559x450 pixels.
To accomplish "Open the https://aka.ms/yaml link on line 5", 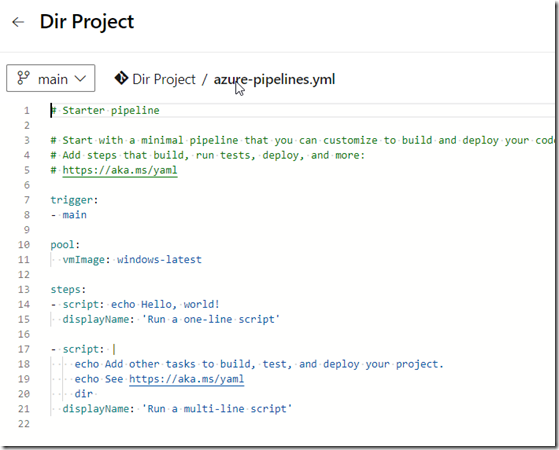I will pyautogui.click(x=120, y=170).
